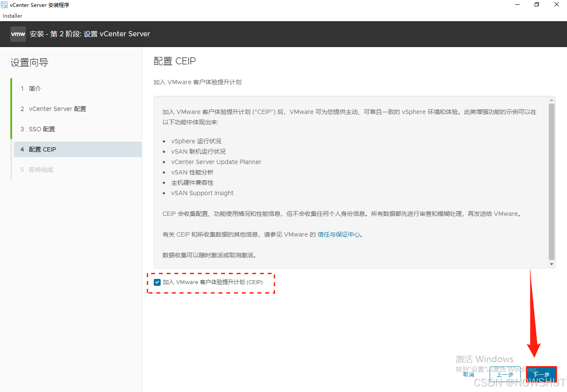Click the 设置向导 sidebar heading
This screenshot has height=392, width=567.
click(x=29, y=63)
